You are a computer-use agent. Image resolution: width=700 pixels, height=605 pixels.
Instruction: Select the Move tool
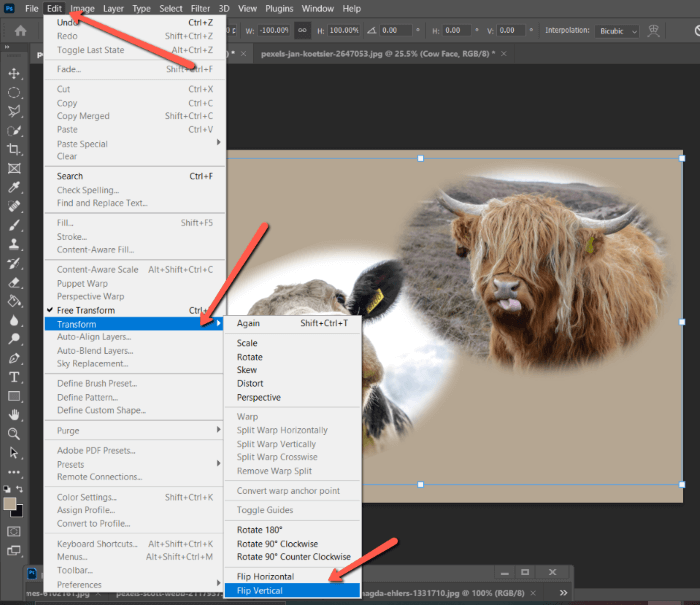coord(14,74)
